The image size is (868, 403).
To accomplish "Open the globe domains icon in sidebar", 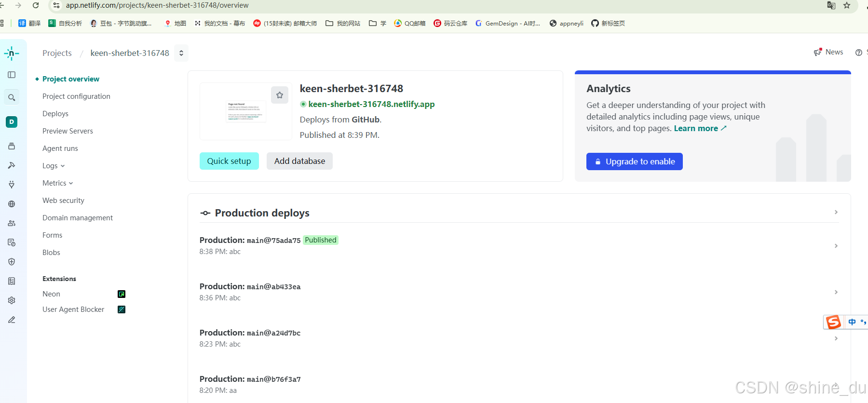I will (x=12, y=204).
